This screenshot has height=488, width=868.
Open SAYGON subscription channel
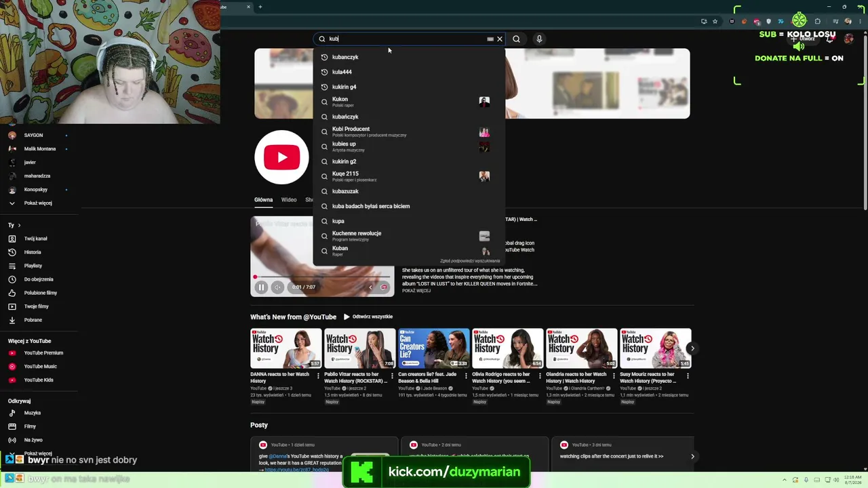click(x=39, y=136)
